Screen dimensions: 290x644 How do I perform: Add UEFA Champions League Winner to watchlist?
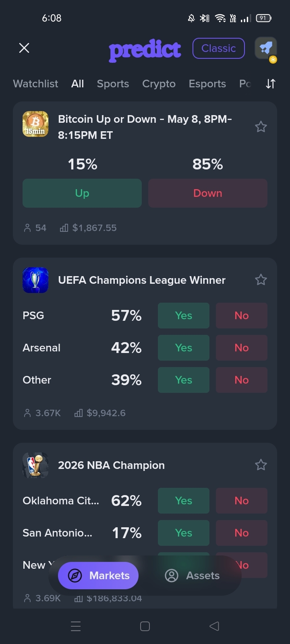coord(261,280)
